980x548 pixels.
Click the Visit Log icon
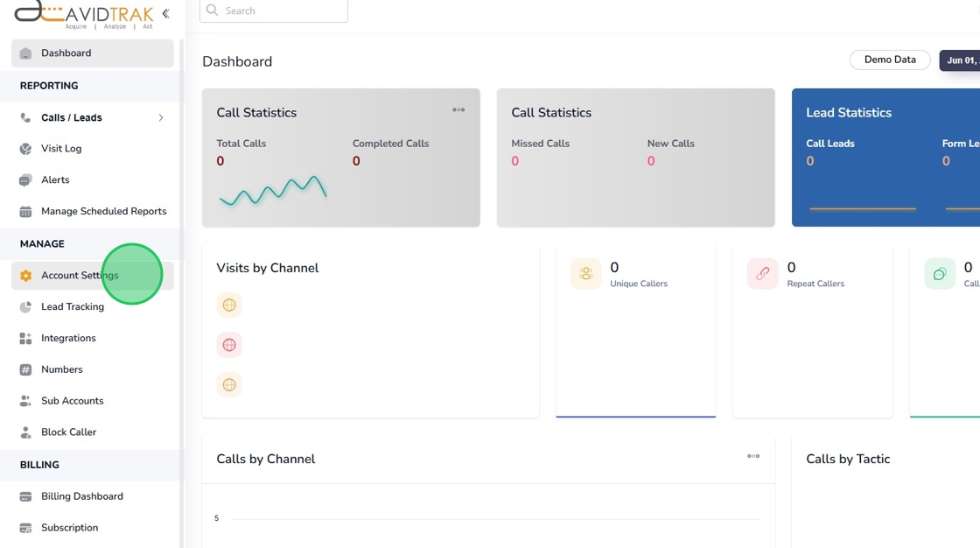[25, 149]
